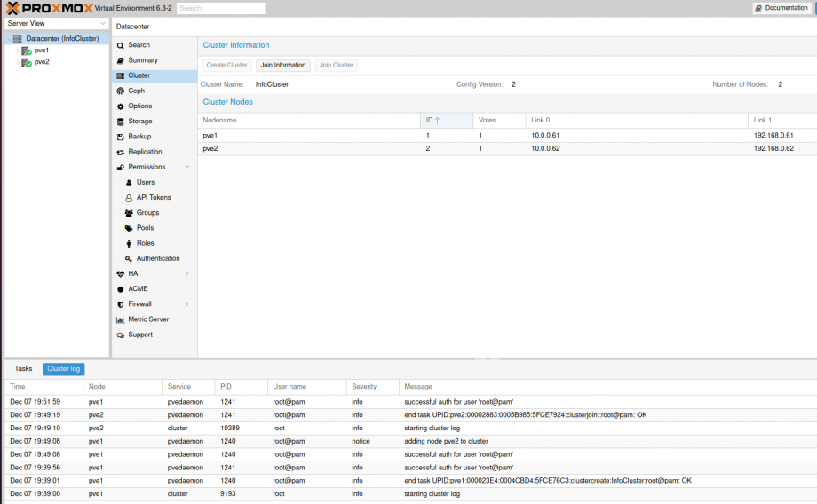This screenshot has width=817, height=504.
Task: Click the Backup floppy disk icon
Action: [x=120, y=137]
